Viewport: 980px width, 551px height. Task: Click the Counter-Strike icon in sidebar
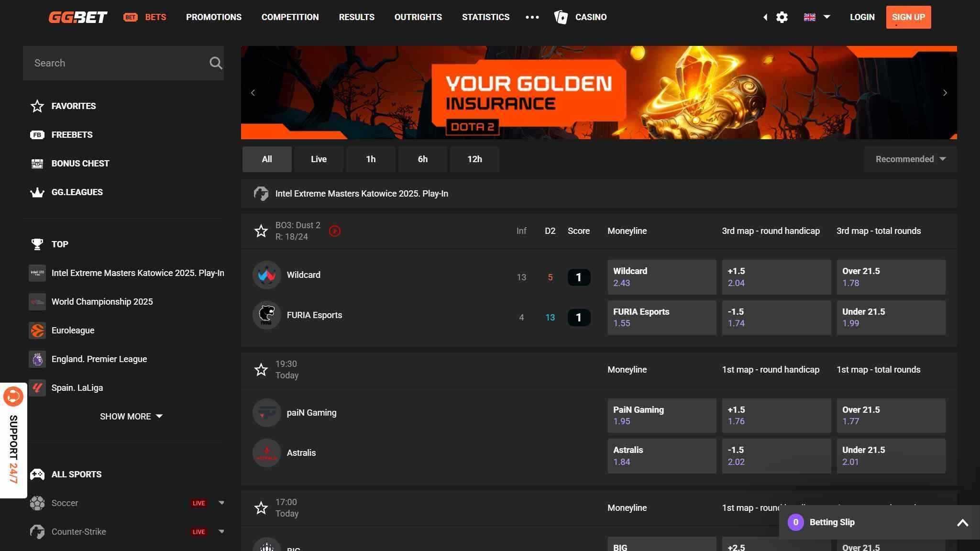pos(37,532)
